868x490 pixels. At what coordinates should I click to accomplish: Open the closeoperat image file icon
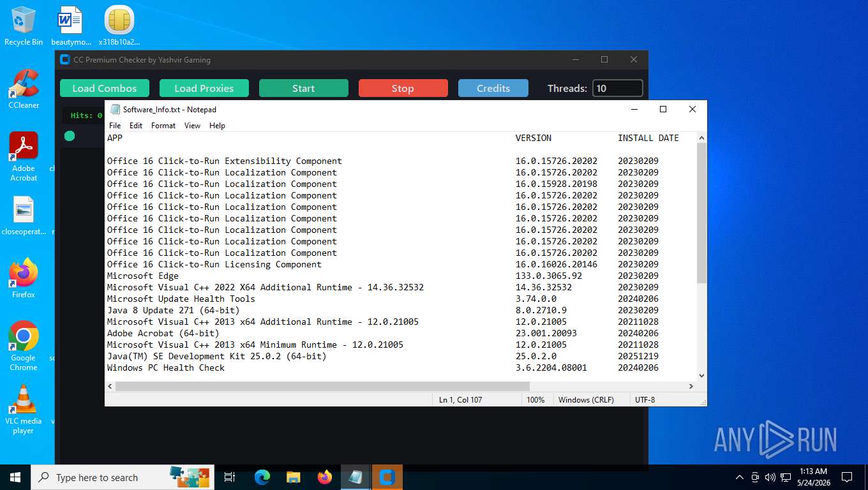coord(24,216)
